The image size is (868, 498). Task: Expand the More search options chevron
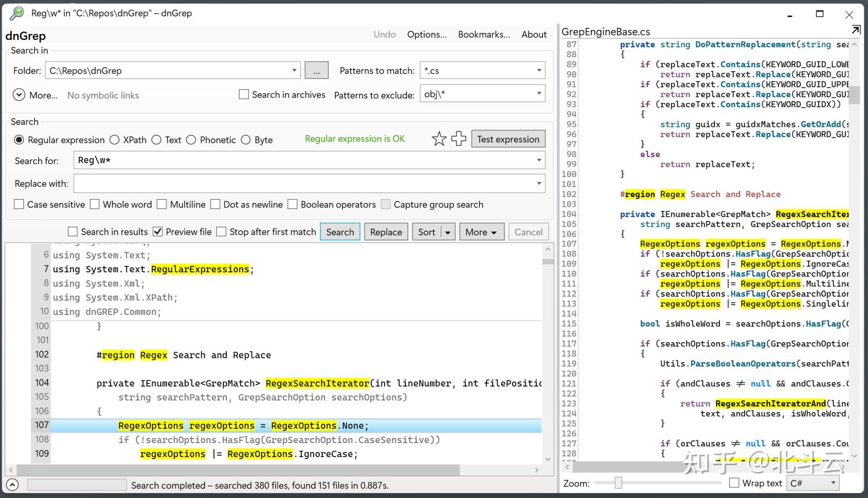[x=19, y=95]
